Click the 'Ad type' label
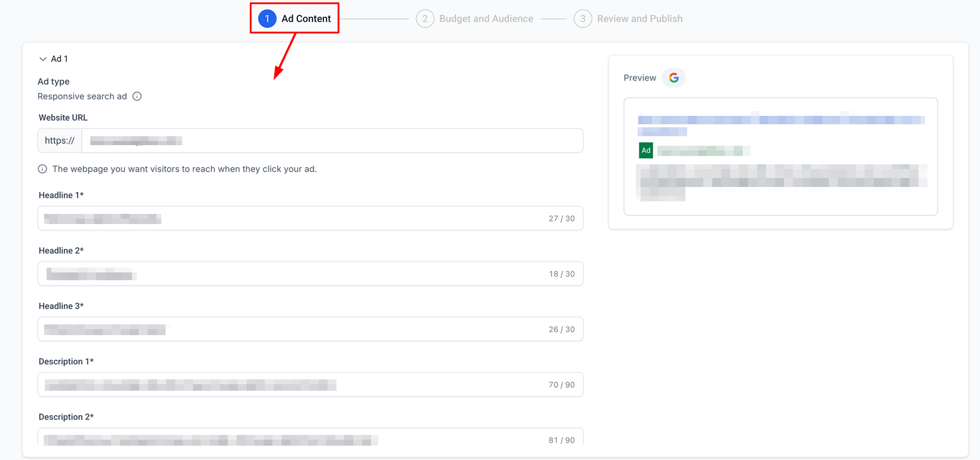 pos(54,81)
